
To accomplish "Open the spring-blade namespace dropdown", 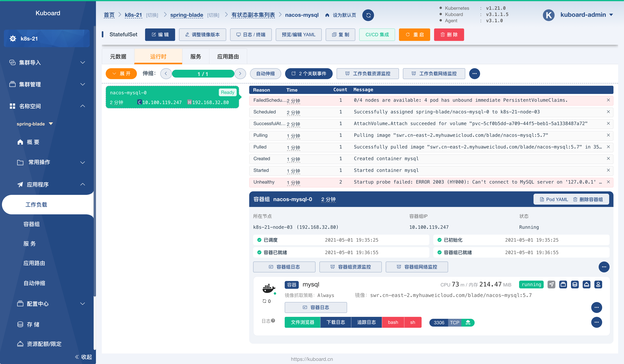I will click(x=35, y=124).
